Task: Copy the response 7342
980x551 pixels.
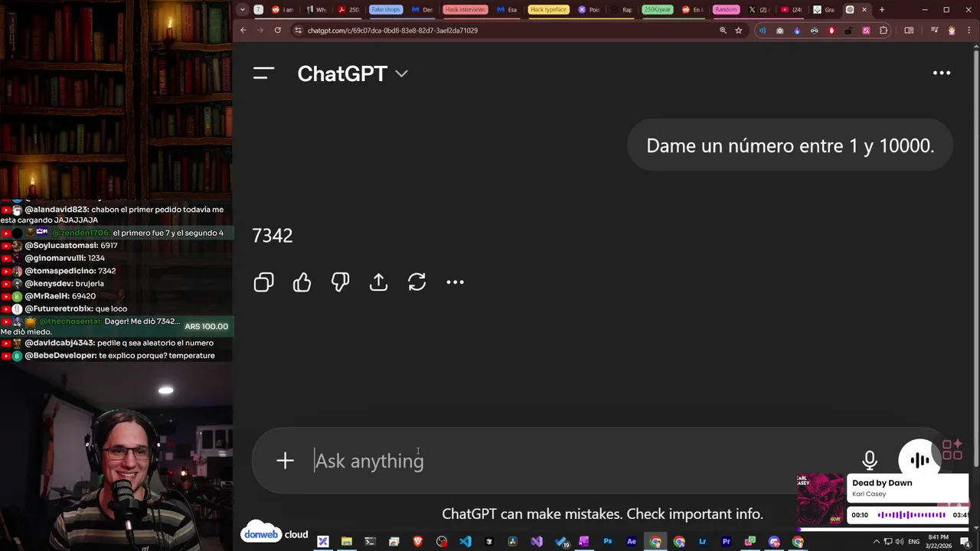Action: [263, 282]
